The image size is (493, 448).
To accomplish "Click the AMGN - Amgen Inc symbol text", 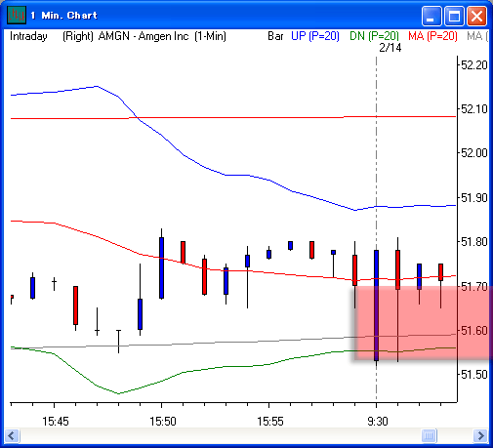I will click(x=144, y=36).
